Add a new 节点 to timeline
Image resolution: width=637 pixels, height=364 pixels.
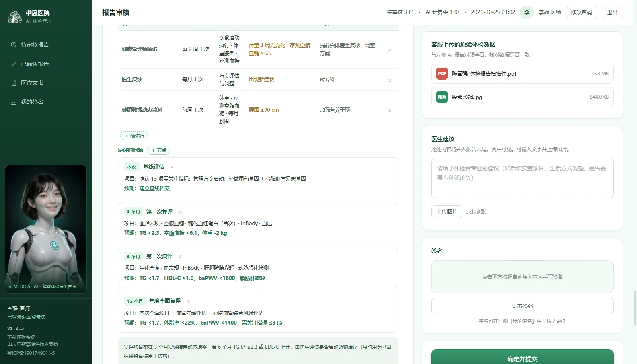(158, 150)
